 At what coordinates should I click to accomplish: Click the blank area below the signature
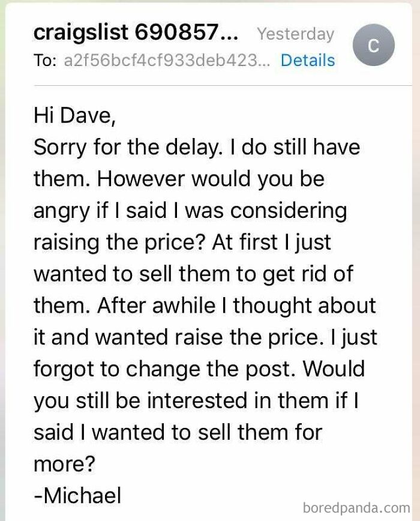tap(180, 514)
